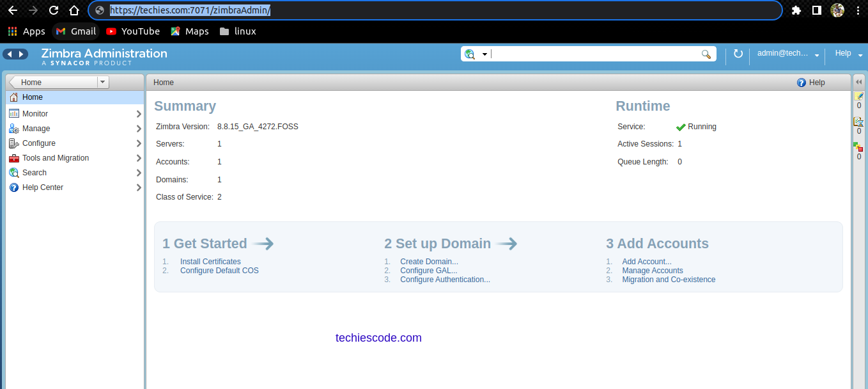Click the magnifying glass search icon

(x=706, y=54)
